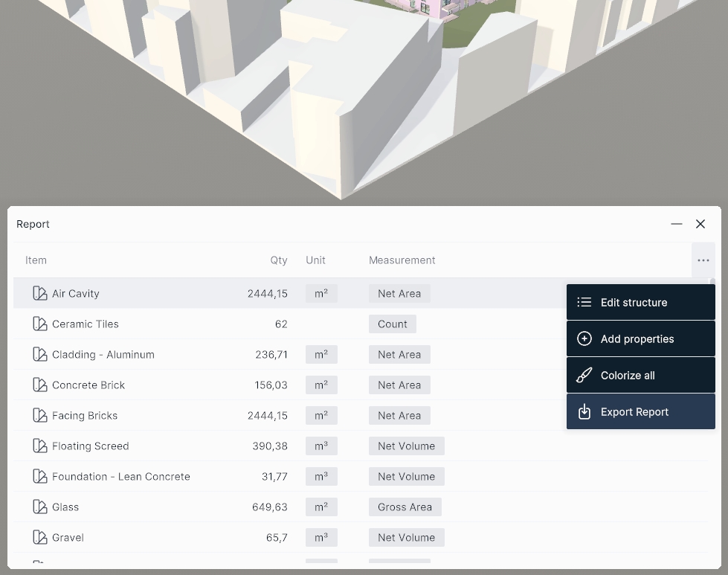Choose Colorize all from the menu
The height and width of the screenshot is (575, 728).
641,376
